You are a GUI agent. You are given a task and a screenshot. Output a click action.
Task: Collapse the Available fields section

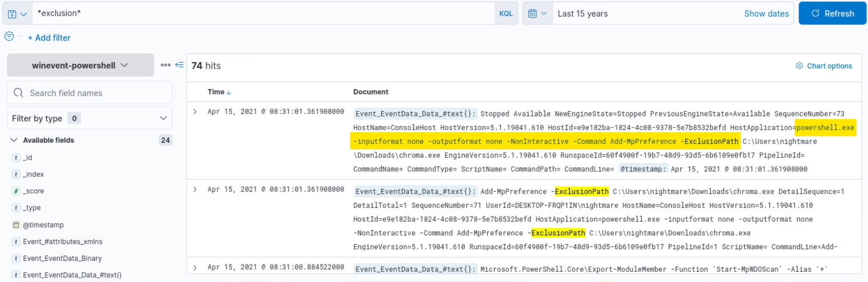pos(14,140)
